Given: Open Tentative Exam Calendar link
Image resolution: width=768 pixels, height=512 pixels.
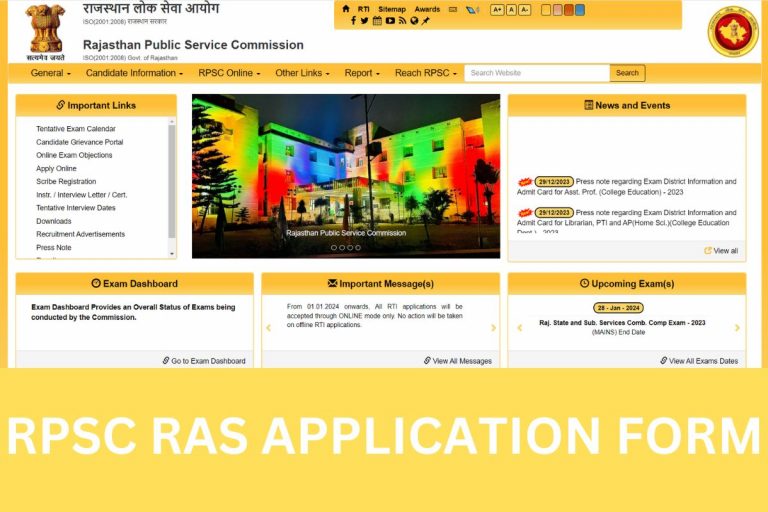Looking at the screenshot, I should point(76,129).
